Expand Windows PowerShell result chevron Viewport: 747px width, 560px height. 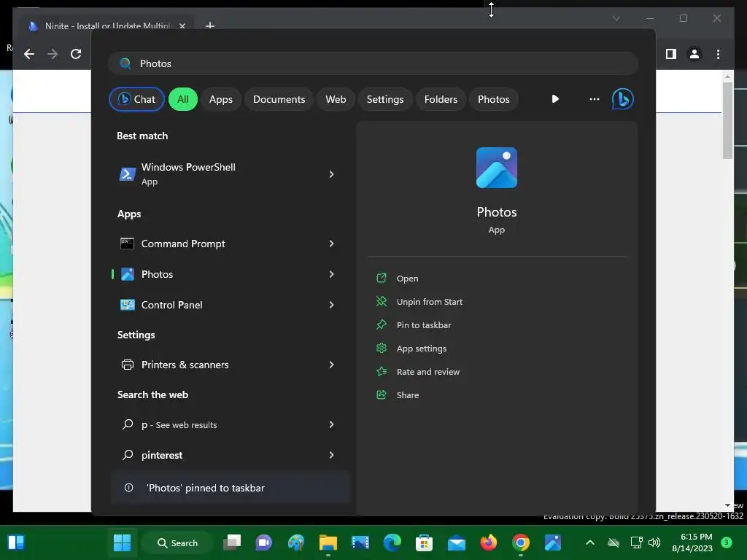tap(332, 174)
